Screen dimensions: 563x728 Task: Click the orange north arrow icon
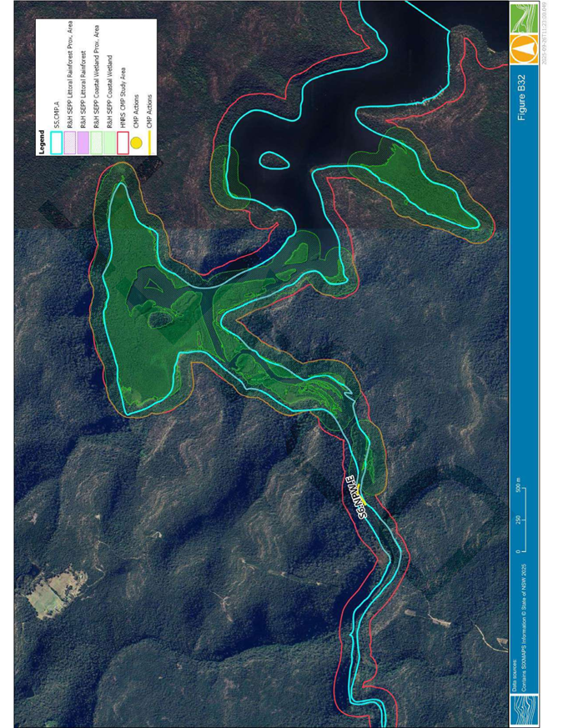point(524,48)
